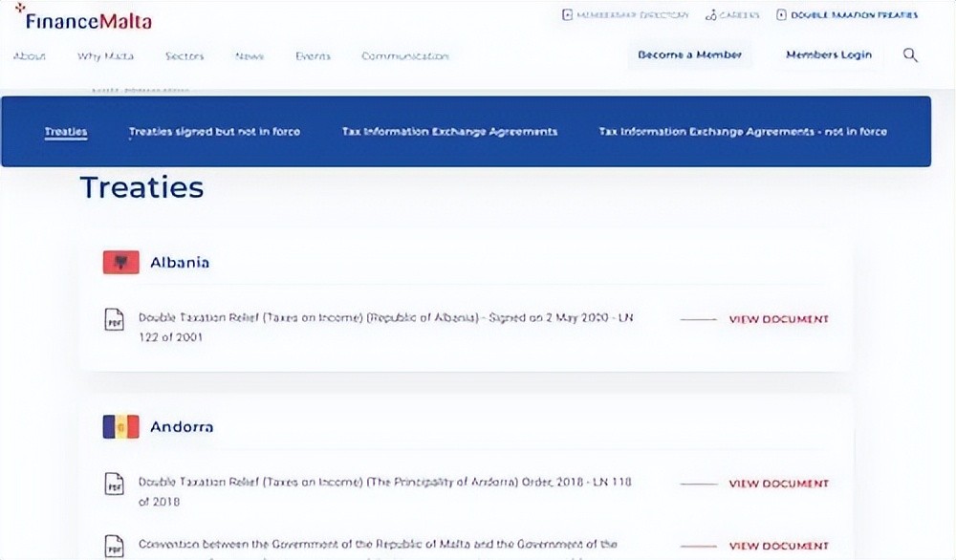Click PDF icon for Albania treaty

pos(114,320)
